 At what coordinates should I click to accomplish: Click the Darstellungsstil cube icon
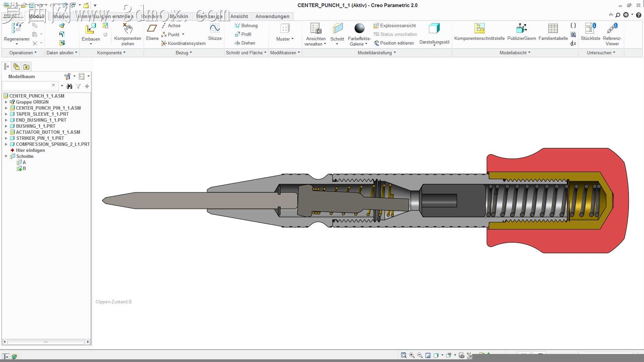click(x=434, y=28)
